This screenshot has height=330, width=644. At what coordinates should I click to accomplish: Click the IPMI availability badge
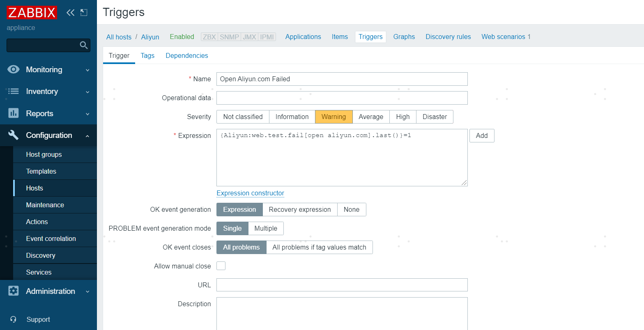click(267, 37)
